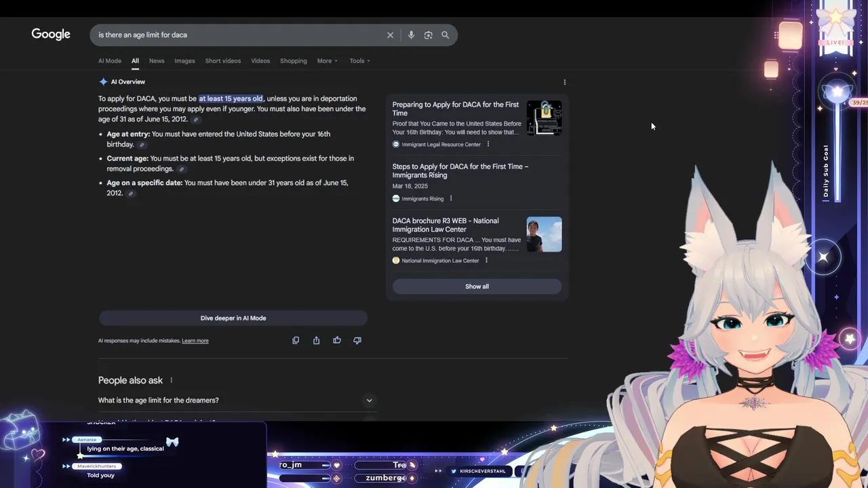868x488 pixels.
Task: Expand More search filters dropdown
Action: [327, 61]
